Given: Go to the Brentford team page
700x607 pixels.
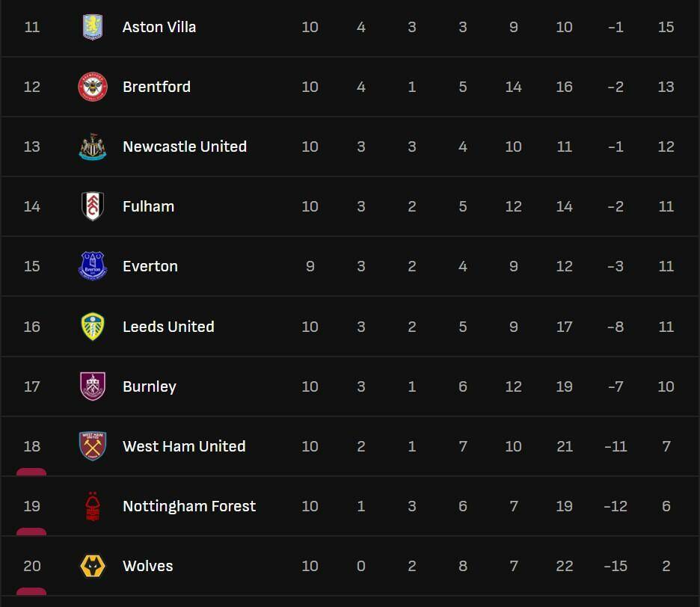Looking at the screenshot, I should click(x=156, y=87).
